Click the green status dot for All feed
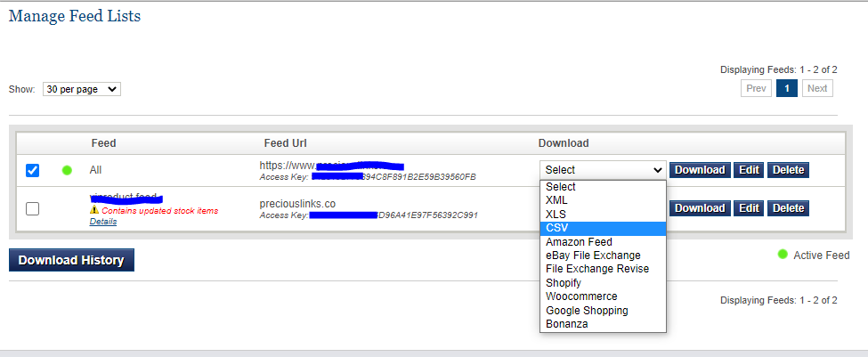The width and height of the screenshot is (868, 357). [x=67, y=170]
